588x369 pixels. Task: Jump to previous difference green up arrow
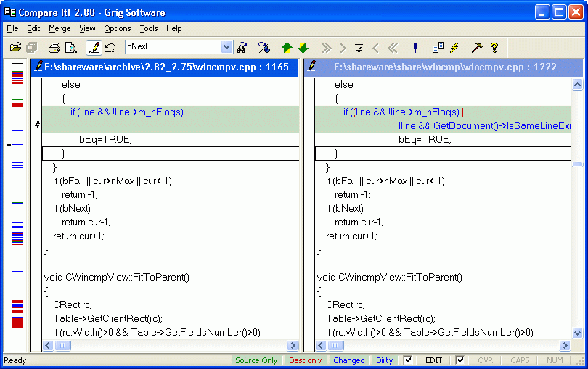[x=287, y=48]
